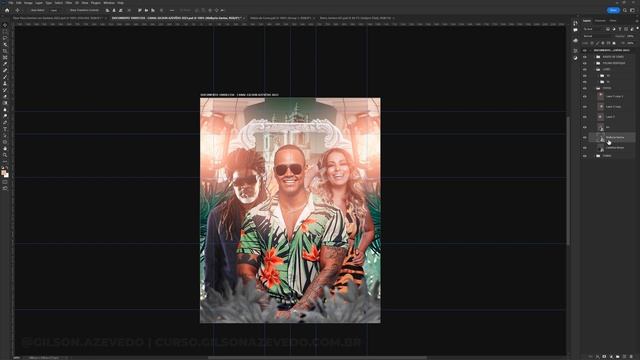Click the foreground color swatch

coord(4,172)
